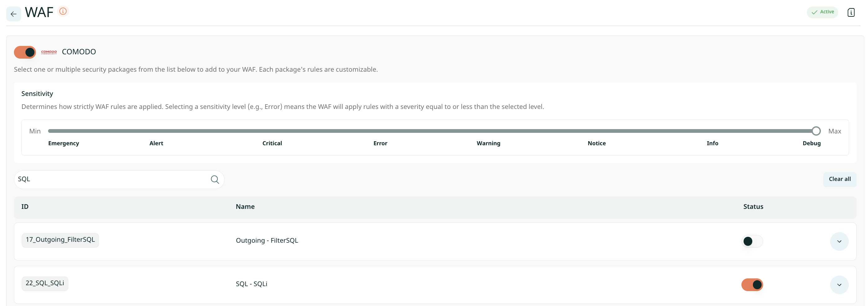Click the COMODO logo
This screenshot has width=868, height=306.
coord(49,52)
